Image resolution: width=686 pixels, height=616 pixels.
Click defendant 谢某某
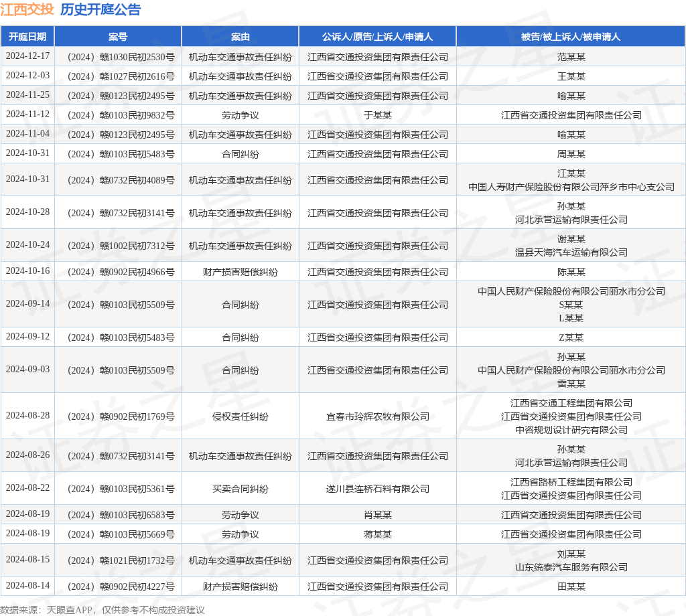pyautogui.click(x=571, y=239)
